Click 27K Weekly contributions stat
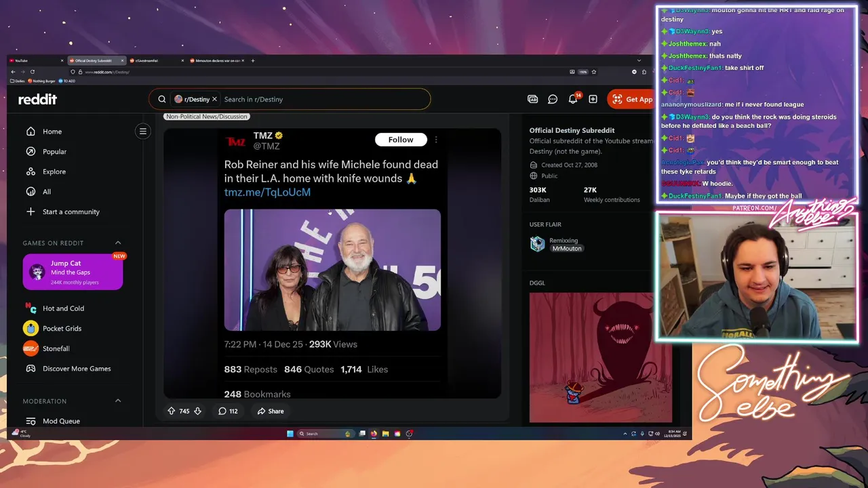868x488 pixels. 611,195
